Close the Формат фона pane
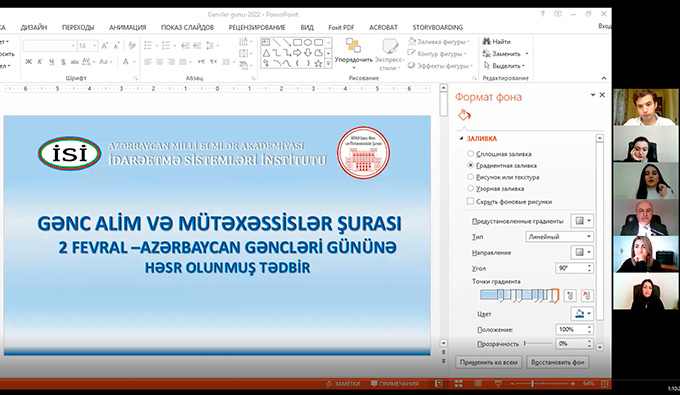The image size is (680, 395). click(x=602, y=95)
